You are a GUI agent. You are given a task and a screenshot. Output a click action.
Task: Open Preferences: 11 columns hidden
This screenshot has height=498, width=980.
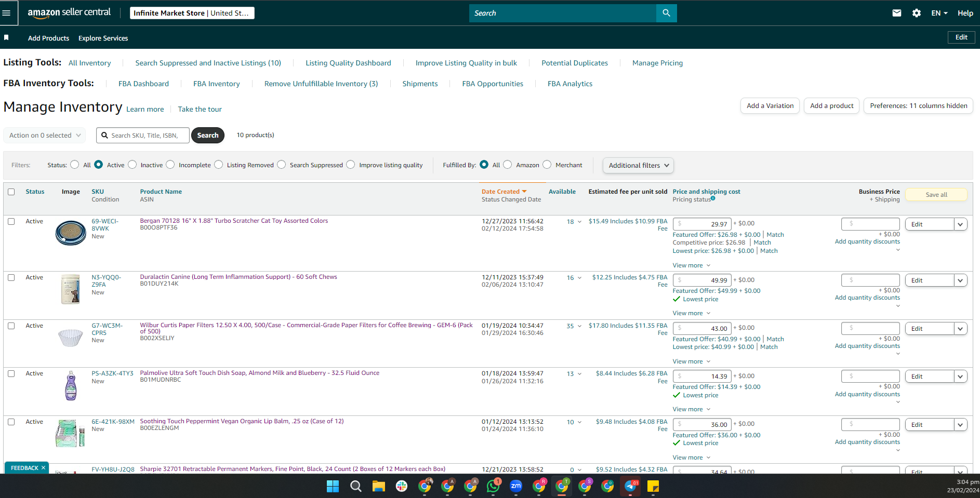(918, 105)
